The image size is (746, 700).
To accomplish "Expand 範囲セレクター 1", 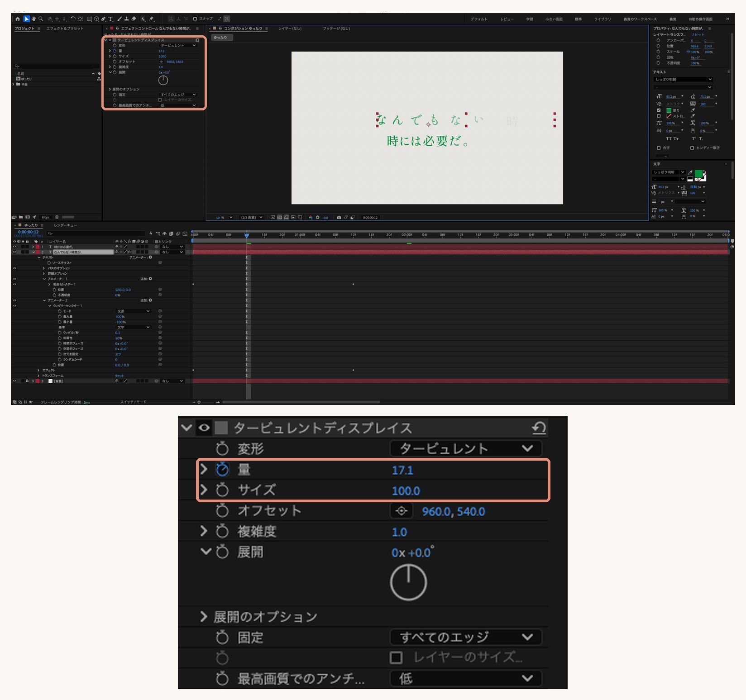I will [49, 284].
